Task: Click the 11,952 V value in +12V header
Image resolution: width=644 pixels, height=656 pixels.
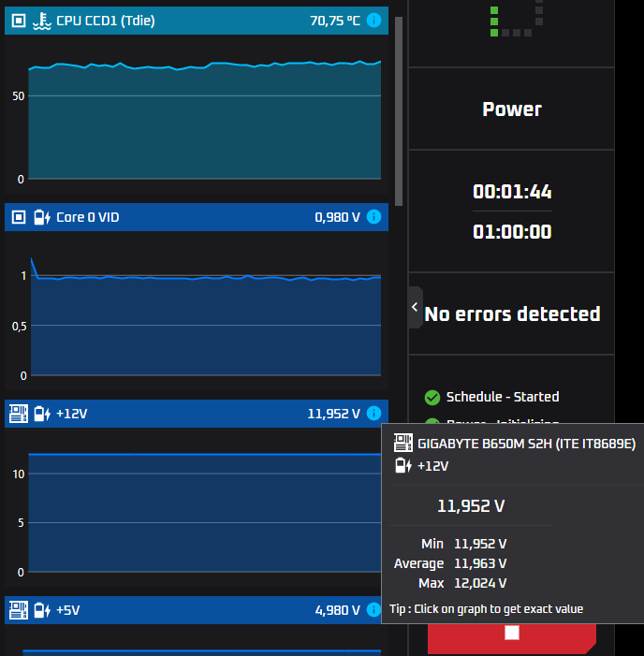Action: coord(334,414)
